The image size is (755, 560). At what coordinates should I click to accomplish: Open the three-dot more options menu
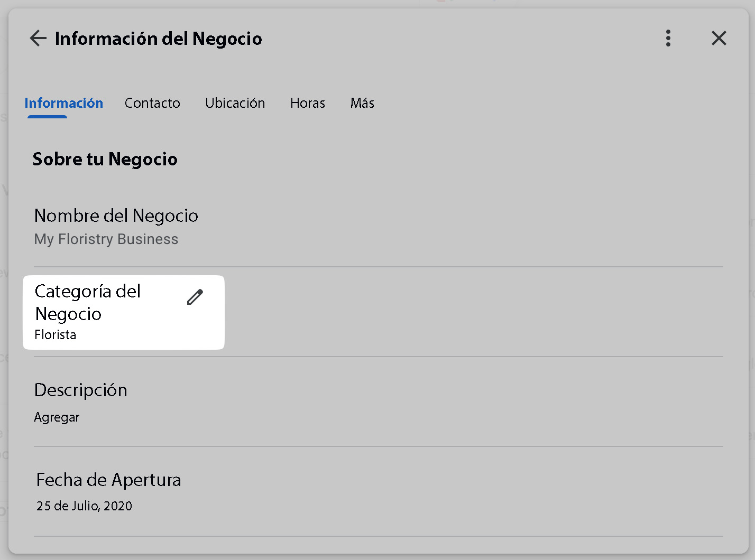click(668, 38)
